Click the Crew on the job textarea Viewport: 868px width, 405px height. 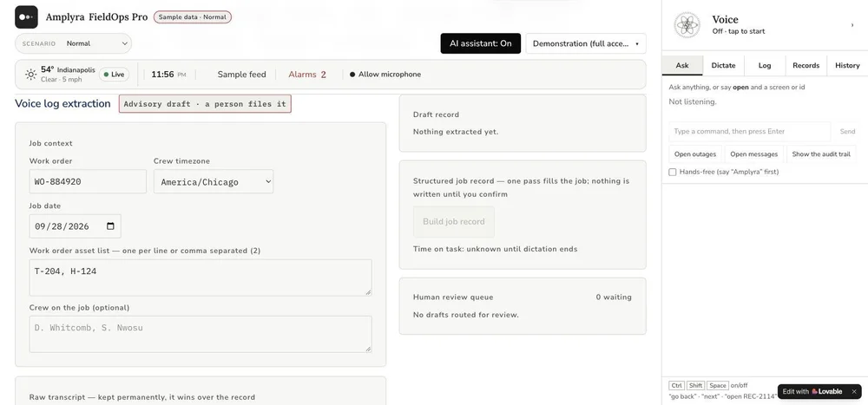pyautogui.click(x=201, y=334)
